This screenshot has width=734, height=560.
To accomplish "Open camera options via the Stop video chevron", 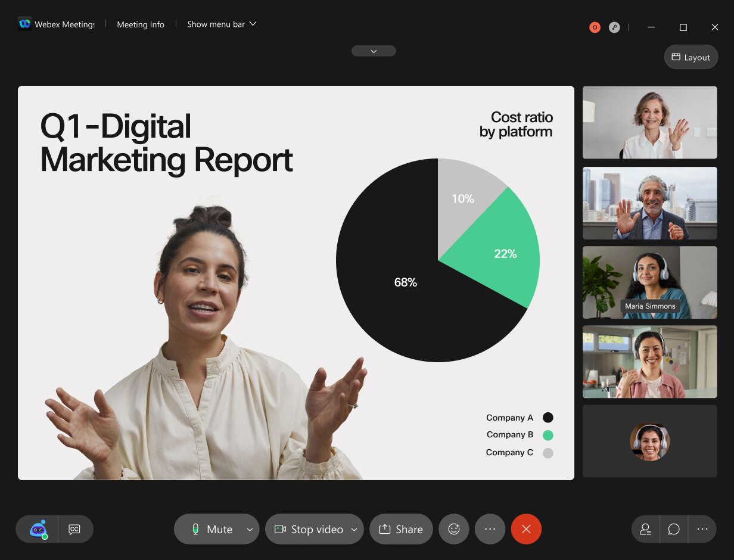I will (354, 529).
